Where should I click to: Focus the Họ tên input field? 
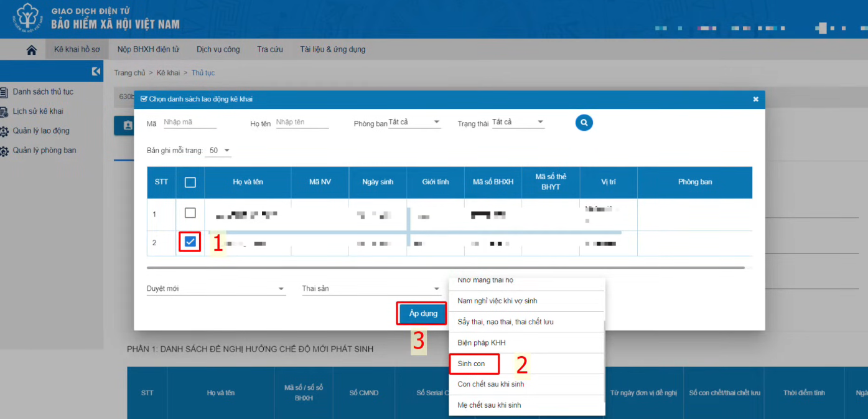[302, 122]
